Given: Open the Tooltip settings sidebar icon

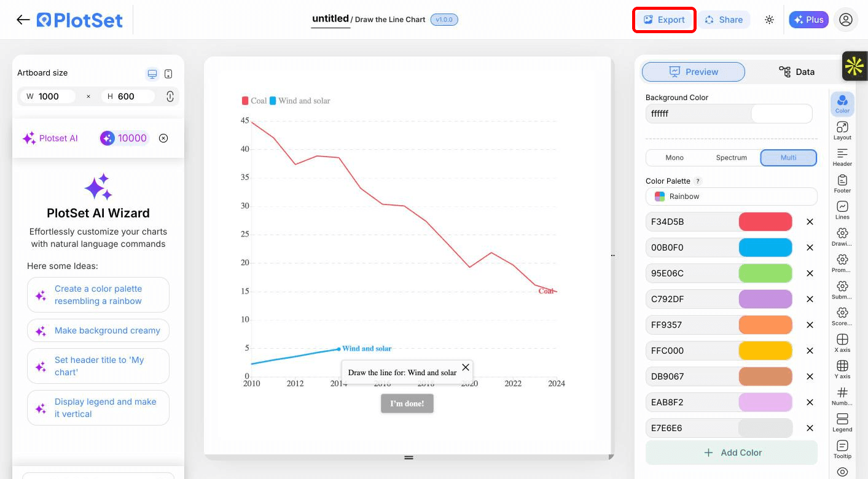Looking at the screenshot, I should point(842,449).
